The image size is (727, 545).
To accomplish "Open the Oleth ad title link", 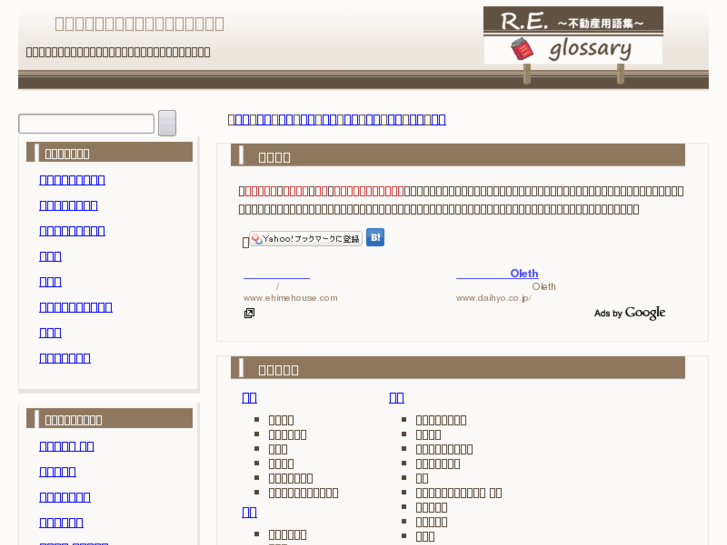I will click(497, 274).
